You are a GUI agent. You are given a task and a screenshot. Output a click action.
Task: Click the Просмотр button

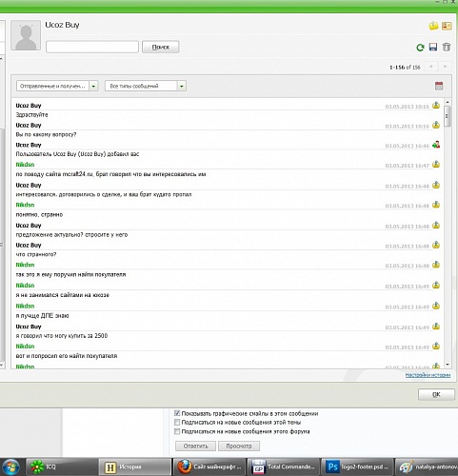[239, 446]
